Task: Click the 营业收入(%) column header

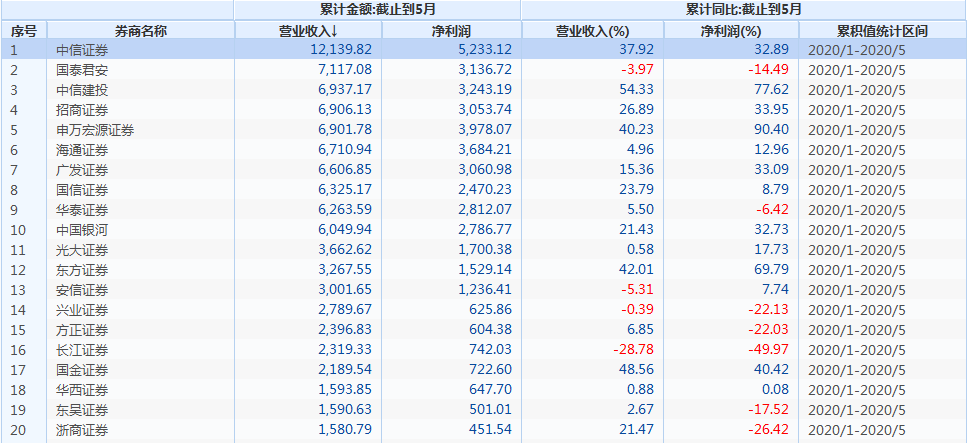Action: click(x=592, y=30)
